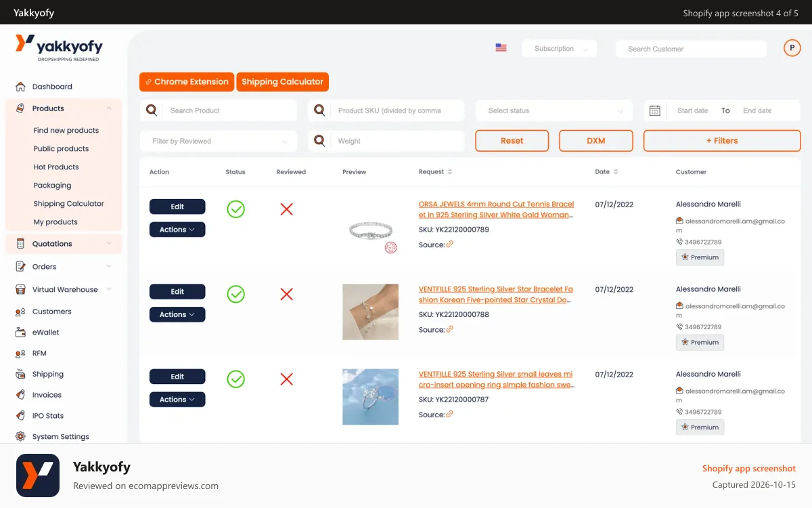
Task: Open source link icon for SKU YK22120000788
Action: click(449, 329)
